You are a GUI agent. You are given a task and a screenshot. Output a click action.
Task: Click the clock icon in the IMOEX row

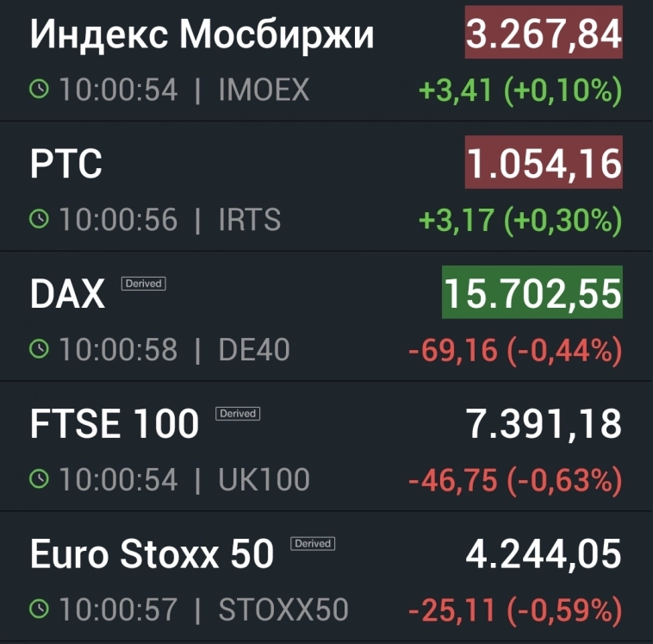(x=40, y=90)
